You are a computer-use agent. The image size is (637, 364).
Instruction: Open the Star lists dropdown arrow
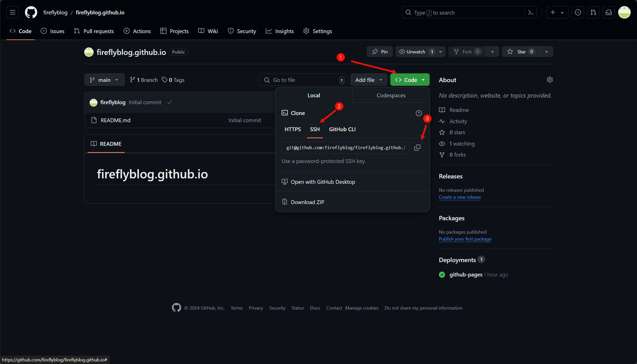[x=547, y=52]
